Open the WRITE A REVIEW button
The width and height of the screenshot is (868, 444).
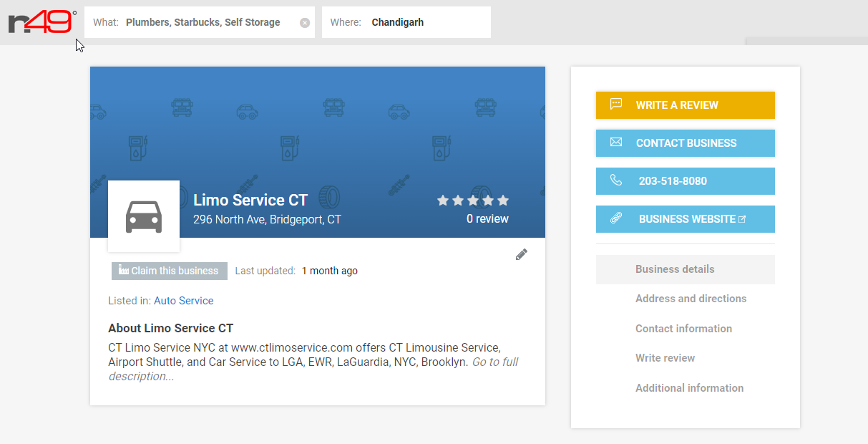click(686, 105)
